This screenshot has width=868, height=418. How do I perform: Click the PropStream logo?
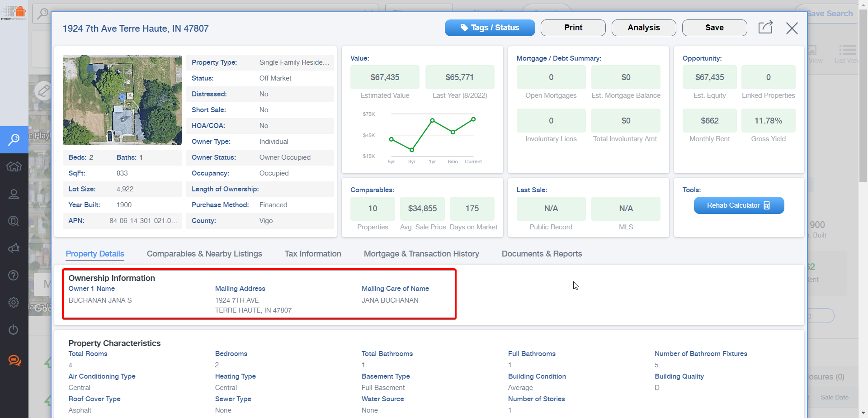14,13
